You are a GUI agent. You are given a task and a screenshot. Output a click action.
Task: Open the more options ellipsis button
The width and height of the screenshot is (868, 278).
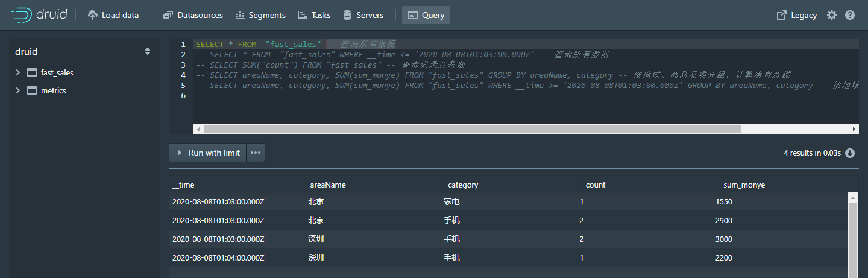[x=256, y=153]
